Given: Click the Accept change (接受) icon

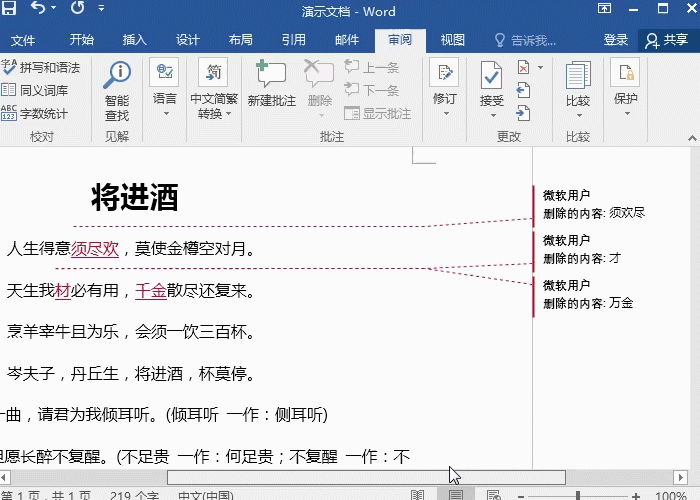Looking at the screenshot, I should 491,76.
